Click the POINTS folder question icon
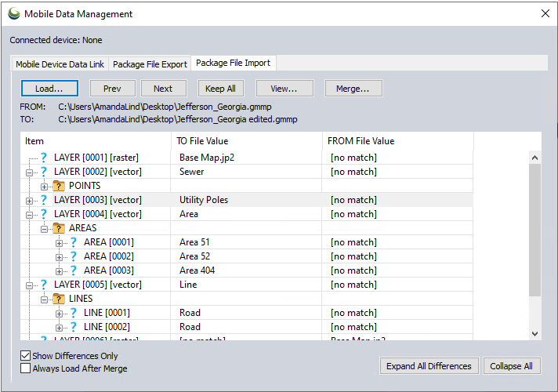This screenshot has height=392, width=558. click(59, 186)
